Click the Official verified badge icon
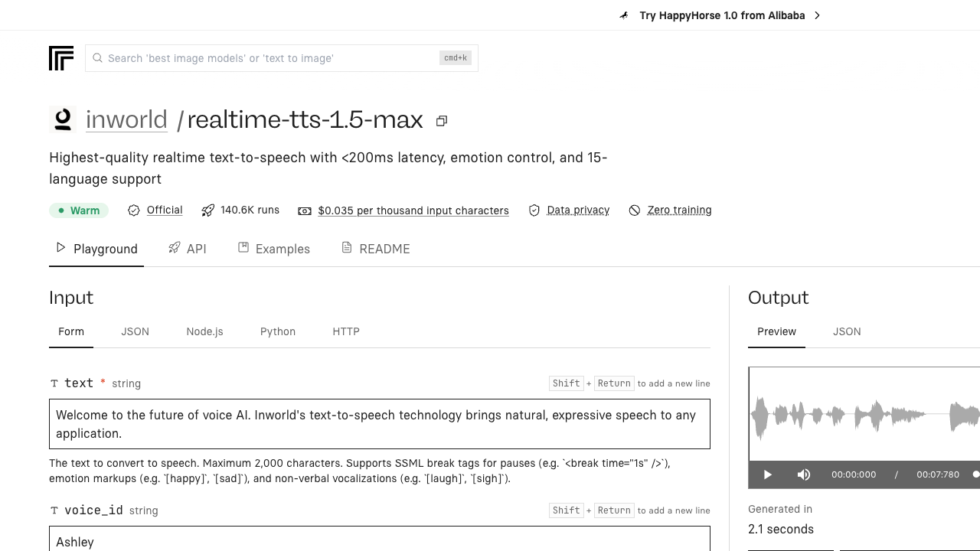The height and width of the screenshot is (551, 980). click(134, 210)
